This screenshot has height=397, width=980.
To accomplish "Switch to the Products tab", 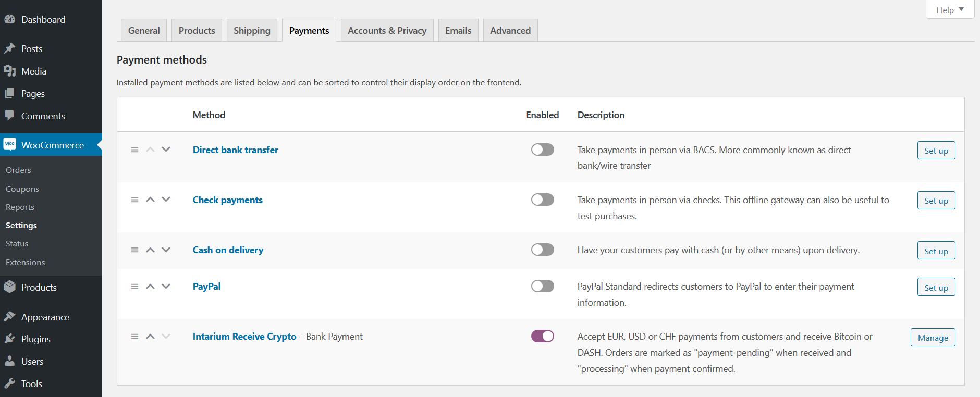I will [x=197, y=30].
